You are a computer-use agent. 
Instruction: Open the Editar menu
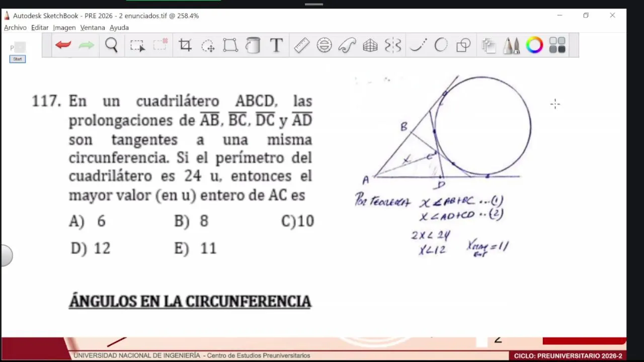[x=40, y=28]
